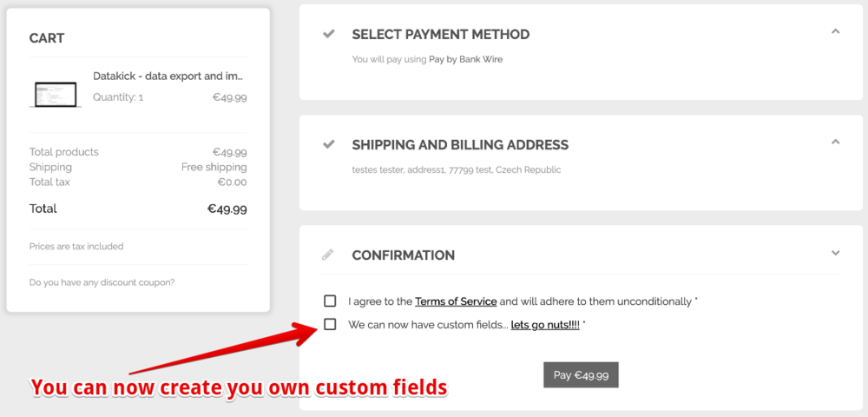
Task: Open the Terms of Service link
Action: [456, 301]
